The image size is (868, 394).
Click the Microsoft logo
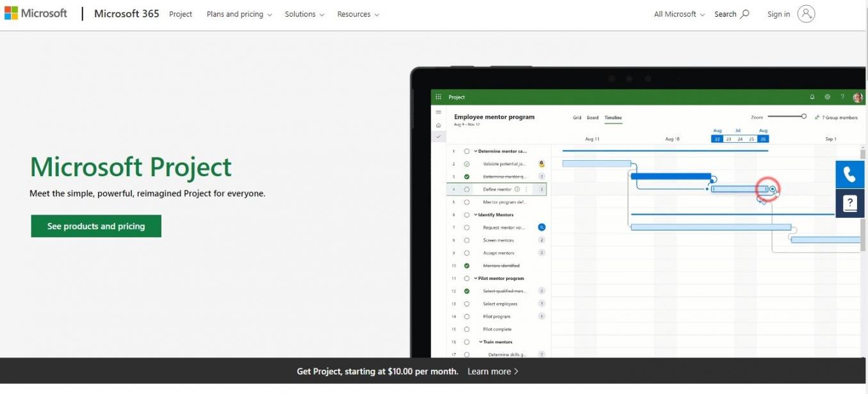tap(35, 13)
